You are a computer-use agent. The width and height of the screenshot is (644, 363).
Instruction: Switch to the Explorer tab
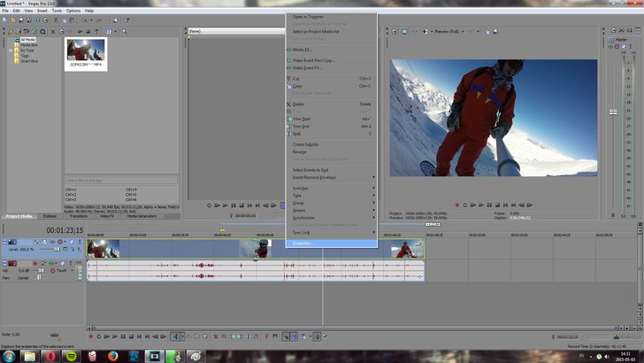pos(50,216)
